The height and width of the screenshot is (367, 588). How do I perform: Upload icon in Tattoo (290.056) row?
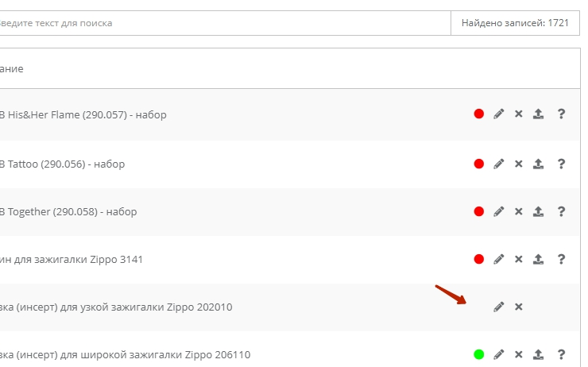pyautogui.click(x=539, y=164)
